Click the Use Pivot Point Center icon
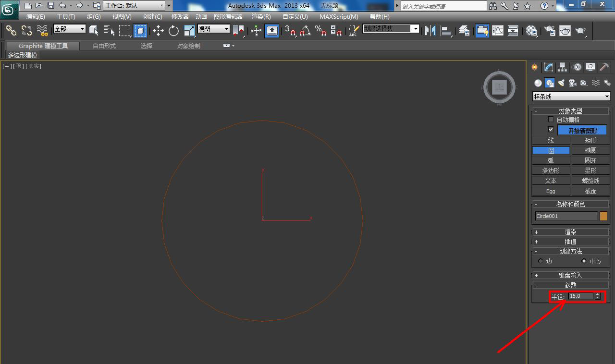This screenshot has height=364, width=615. pos(238,30)
